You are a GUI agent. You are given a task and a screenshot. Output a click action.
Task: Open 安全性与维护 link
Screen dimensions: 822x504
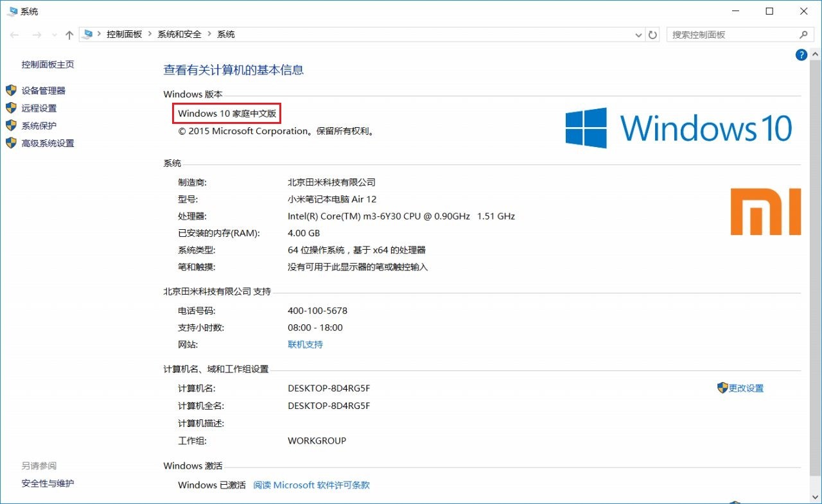click(48, 483)
